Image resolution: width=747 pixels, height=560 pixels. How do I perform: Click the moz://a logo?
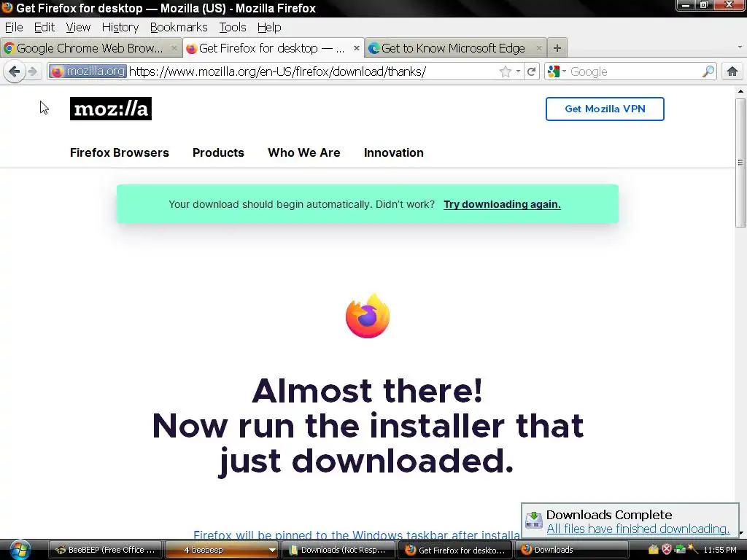point(111,109)
